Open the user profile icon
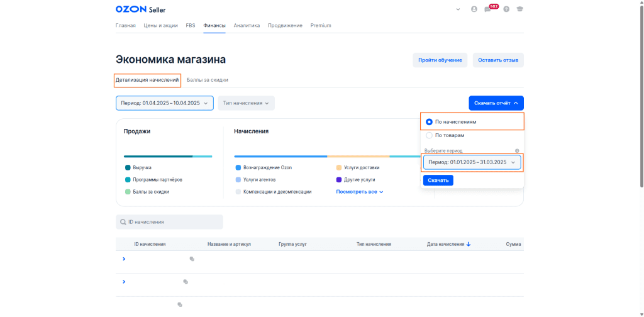 click(x=474, y=9)
